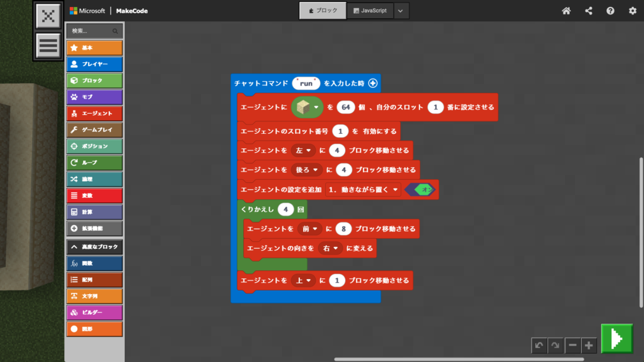The height and width of the screenshot is (362, 644).
Task: Click the home icon in header
Action: point(566,11)
